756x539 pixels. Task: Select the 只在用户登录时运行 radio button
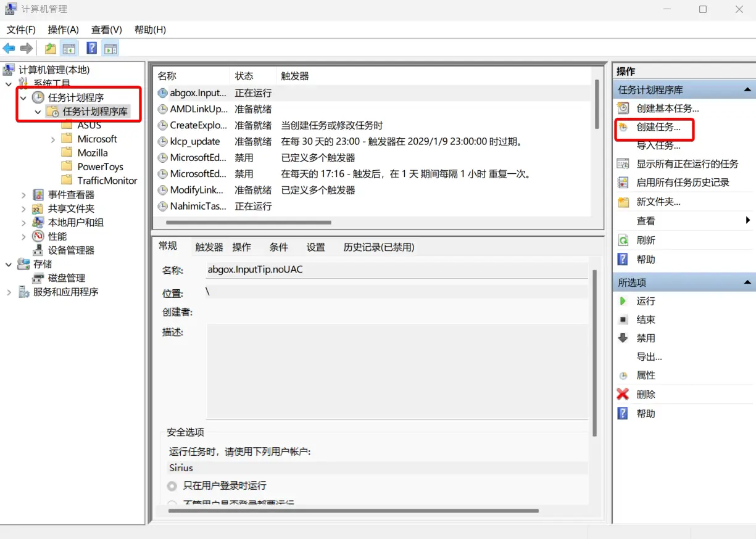click(x=172, y=486)
